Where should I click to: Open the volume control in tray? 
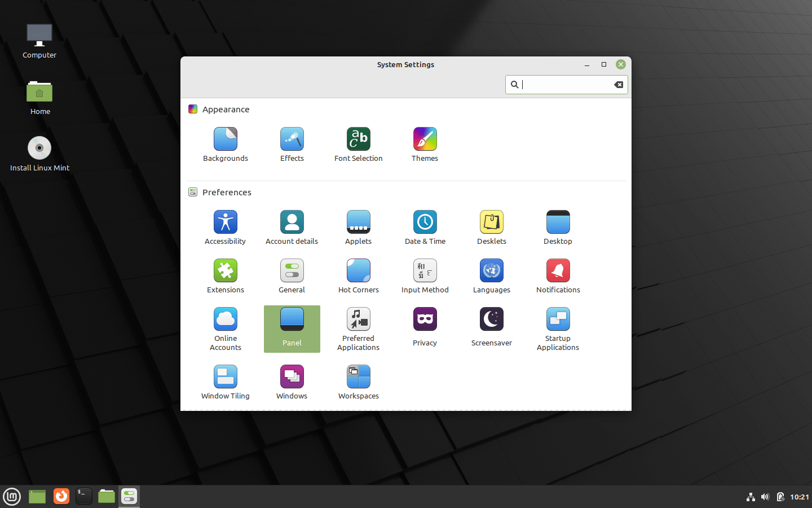coord(765,497)
